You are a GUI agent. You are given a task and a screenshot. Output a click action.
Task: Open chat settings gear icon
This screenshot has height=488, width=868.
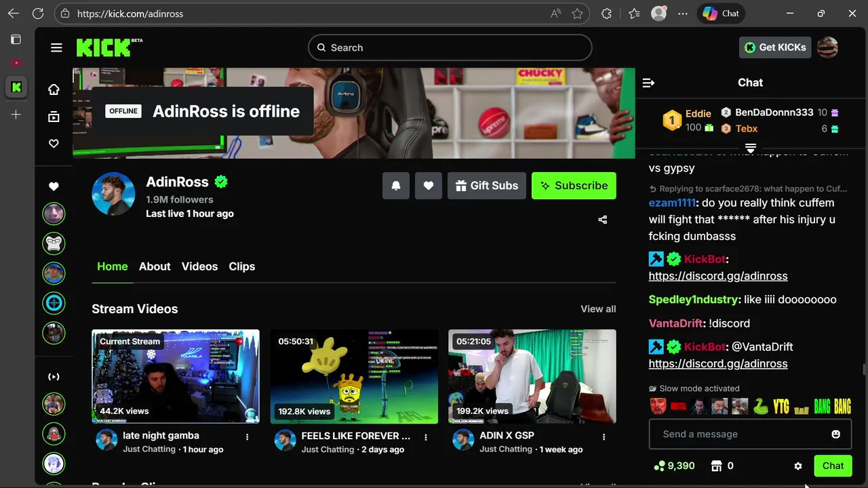798,466
